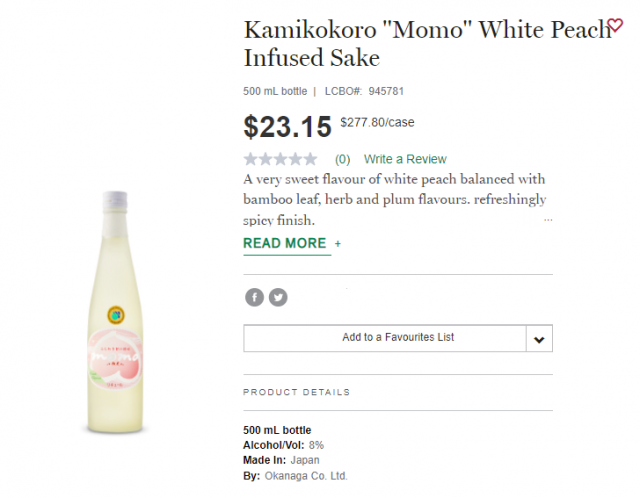640x498 pixels.
Task: Click the (0) review count link
Action: 342,159
